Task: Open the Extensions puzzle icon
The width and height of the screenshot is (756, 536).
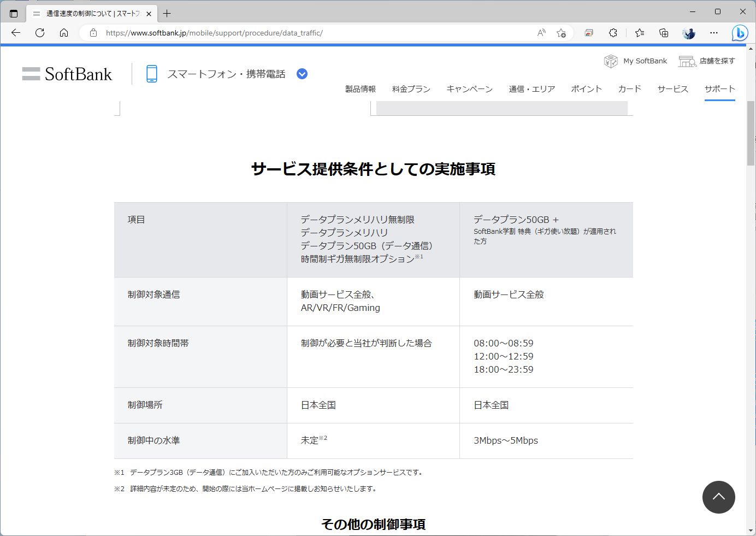Action: (x=613, y=33)
